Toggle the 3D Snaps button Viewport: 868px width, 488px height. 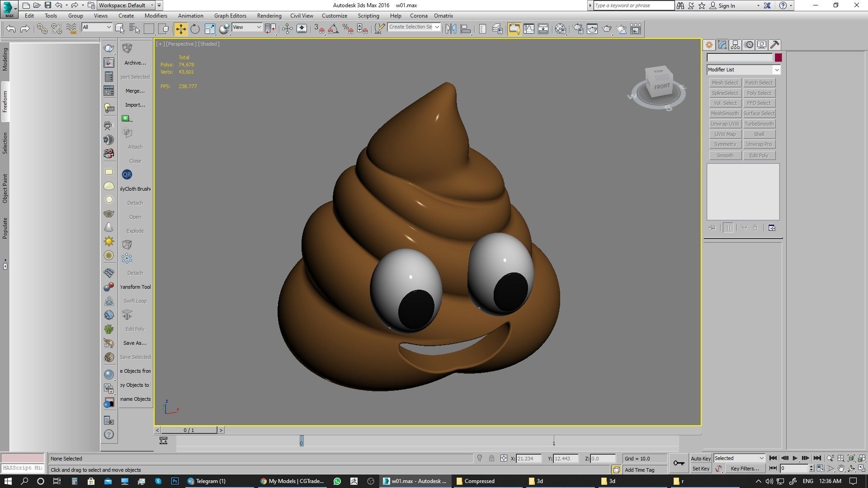tap(319, 29)
